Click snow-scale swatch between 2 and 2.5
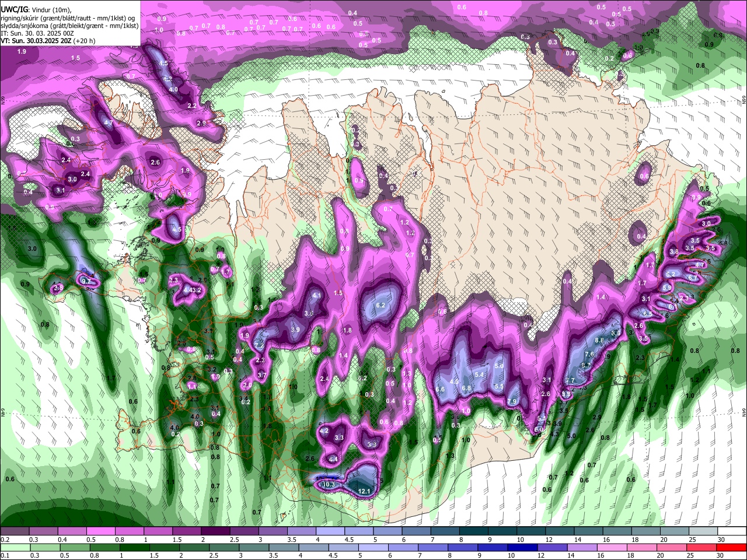The width and height of the screenshot is (747, 560). pyautogui.click(x=215, y=531)
